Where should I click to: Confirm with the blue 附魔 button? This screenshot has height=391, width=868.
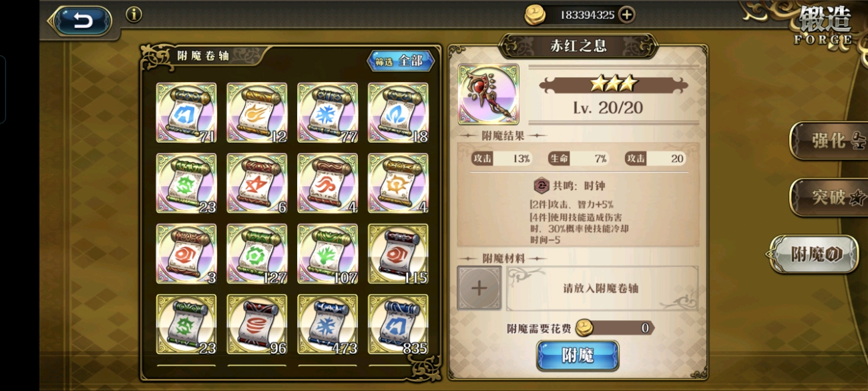pos(578,355)
